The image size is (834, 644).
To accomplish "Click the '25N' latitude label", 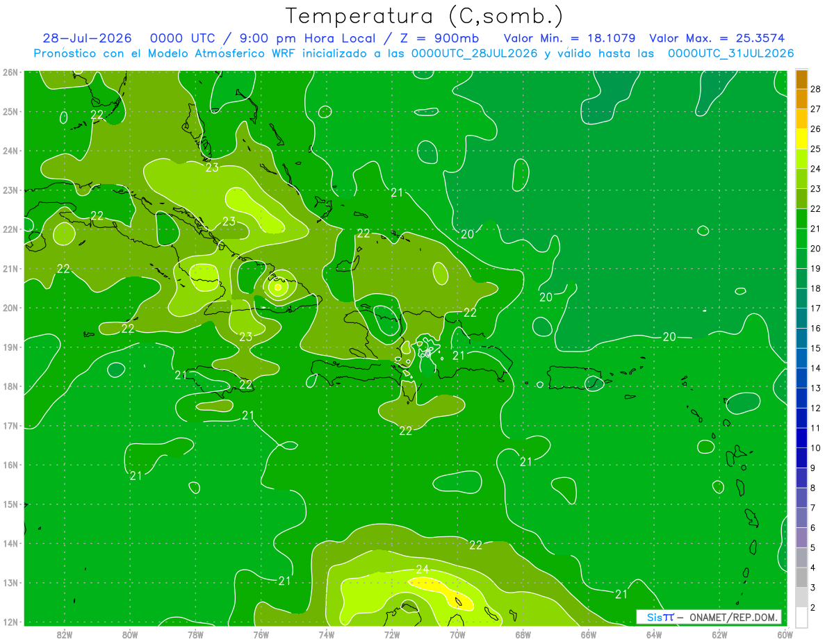I will (10, 111).
